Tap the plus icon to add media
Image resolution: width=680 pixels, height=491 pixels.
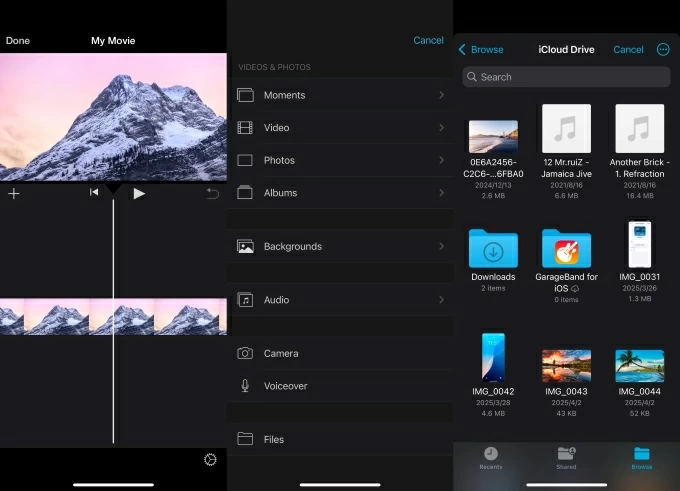(14, 194)
